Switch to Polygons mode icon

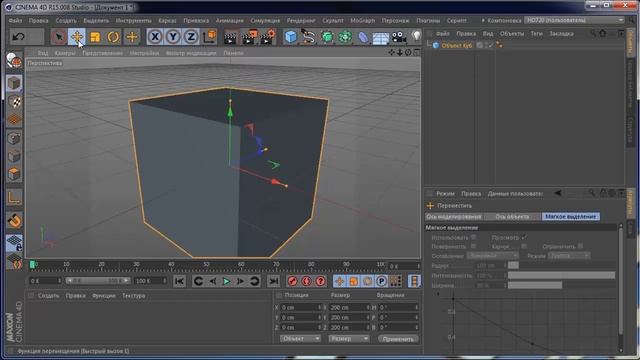(14, 174)
